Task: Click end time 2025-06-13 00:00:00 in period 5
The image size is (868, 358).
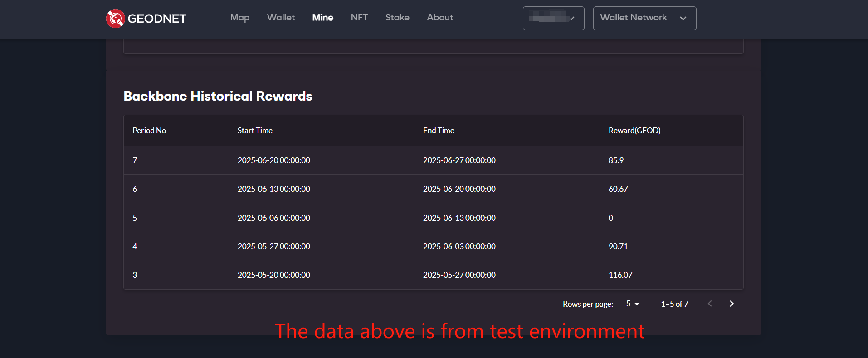Action: click(459, 218)
